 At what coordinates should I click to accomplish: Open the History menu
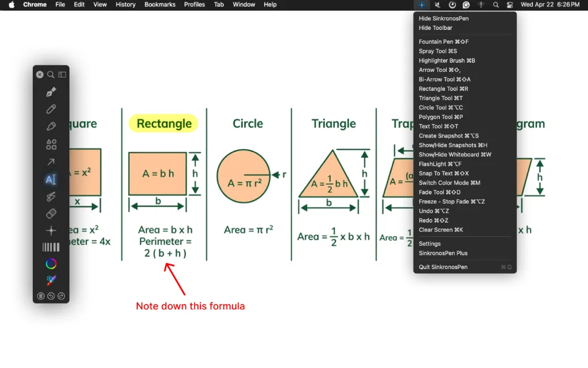point(125,5)
